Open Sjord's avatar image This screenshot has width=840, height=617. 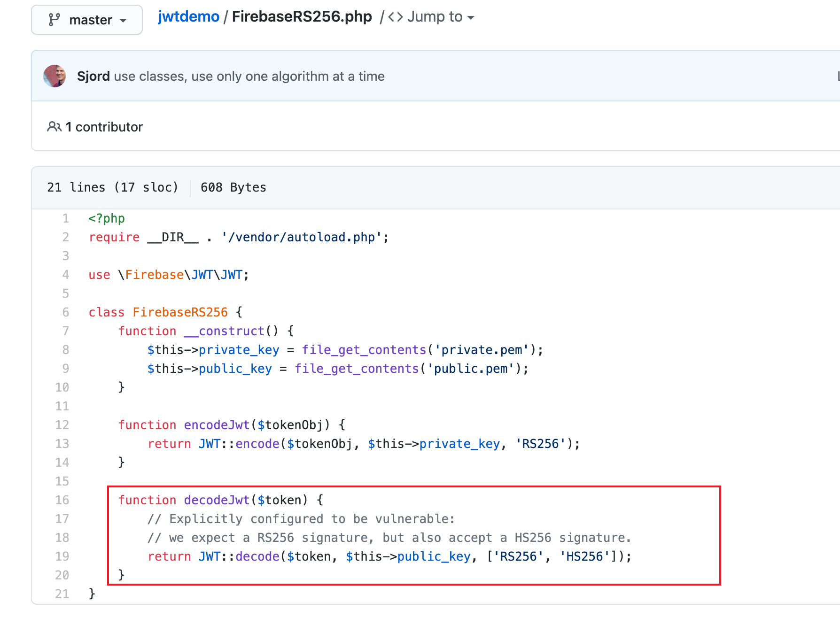(54, 76)
